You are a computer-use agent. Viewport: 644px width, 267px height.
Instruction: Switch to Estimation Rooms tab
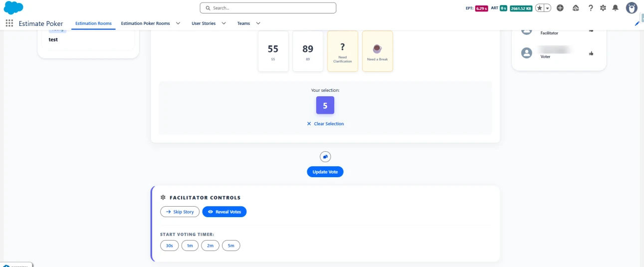click(93, 23)
